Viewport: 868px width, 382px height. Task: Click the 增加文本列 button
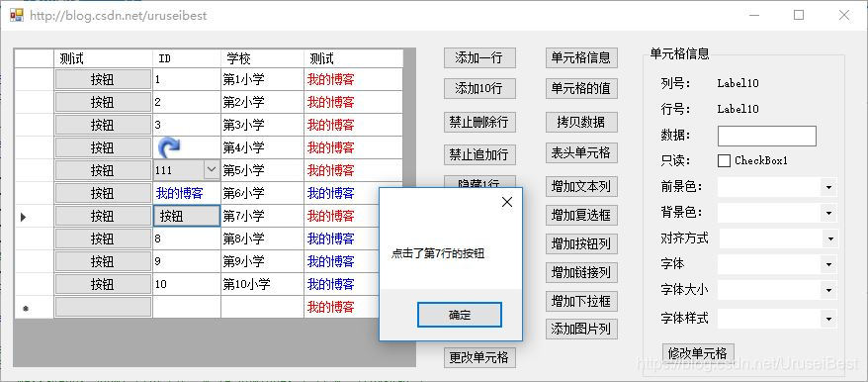click(581, 187)
